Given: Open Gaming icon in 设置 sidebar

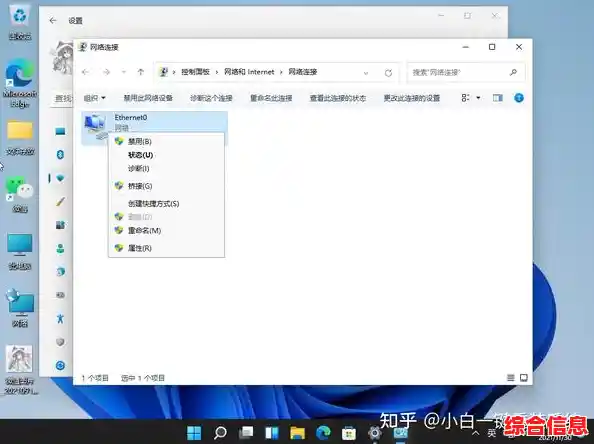Looking at the screenshot, I should click(x=60, y=295).
